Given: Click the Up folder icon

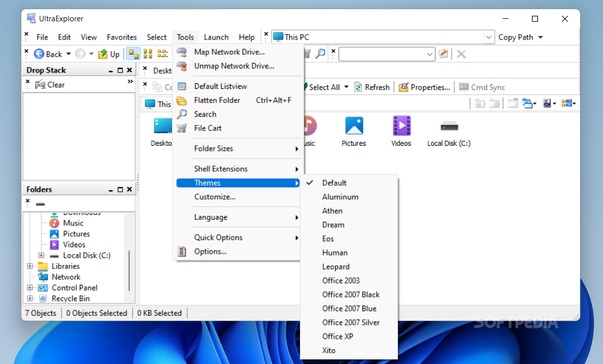Looking at the screenshot, I should (103, 54).
